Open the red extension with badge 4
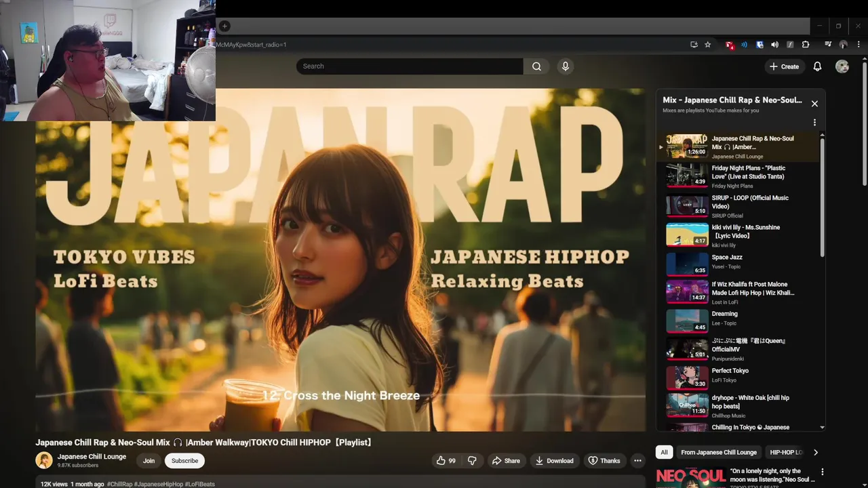This screenshot has width=868, height=488. pos(730,45)
